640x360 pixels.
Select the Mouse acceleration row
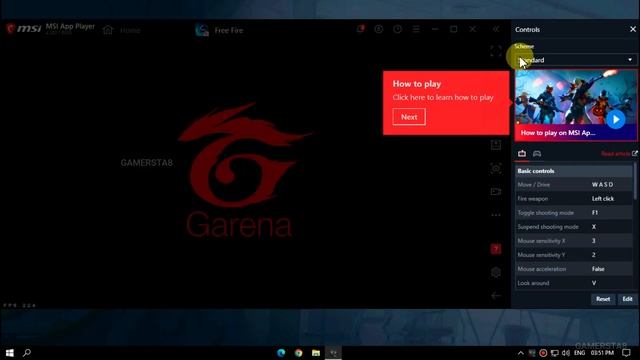click(x=573, y=269)
